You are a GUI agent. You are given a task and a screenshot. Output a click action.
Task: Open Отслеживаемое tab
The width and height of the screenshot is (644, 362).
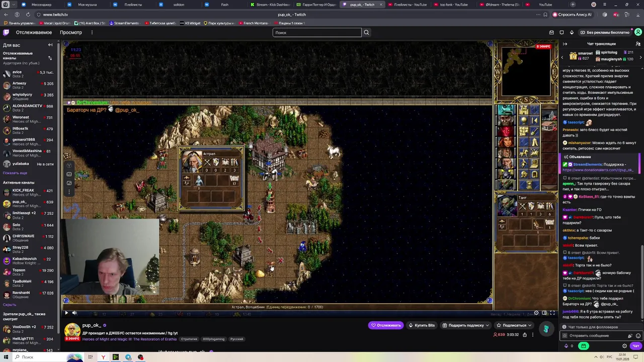tap(34, 32)
